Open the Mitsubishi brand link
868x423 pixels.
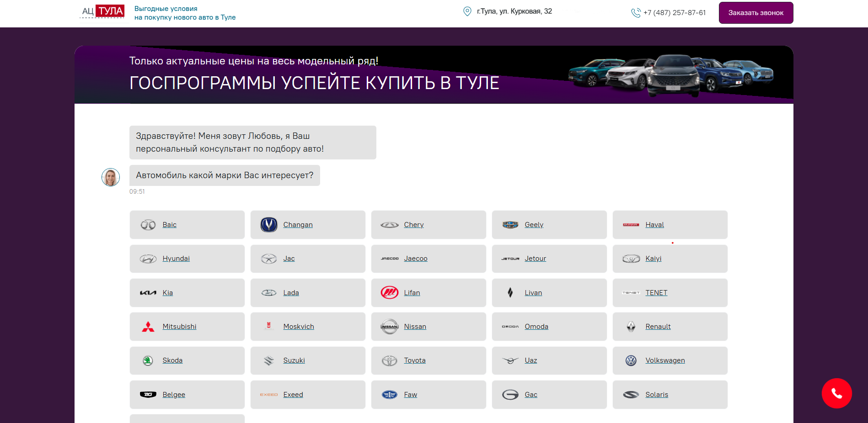[180, 327]
